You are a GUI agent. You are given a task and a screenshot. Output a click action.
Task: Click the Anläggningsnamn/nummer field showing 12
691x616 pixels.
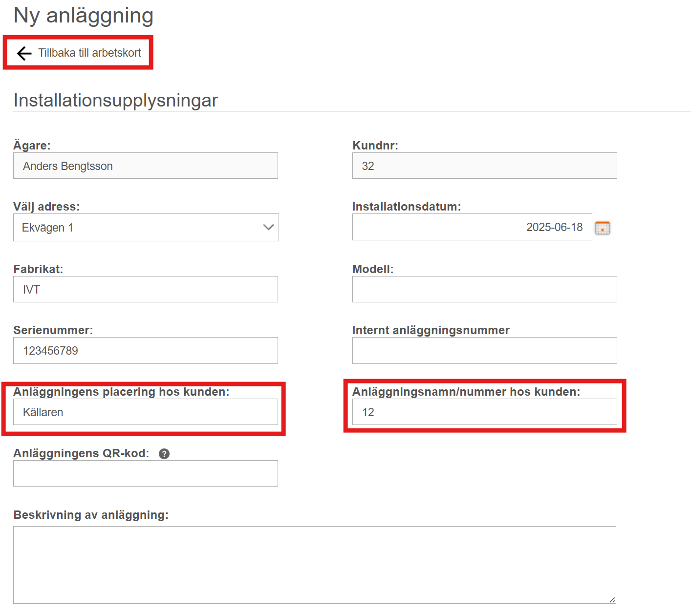tap(484, 412)
